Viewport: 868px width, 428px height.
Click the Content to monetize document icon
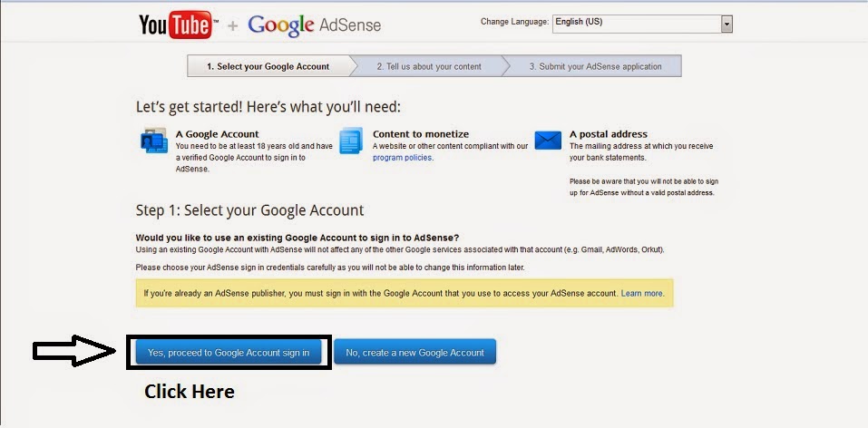(351, 141)
